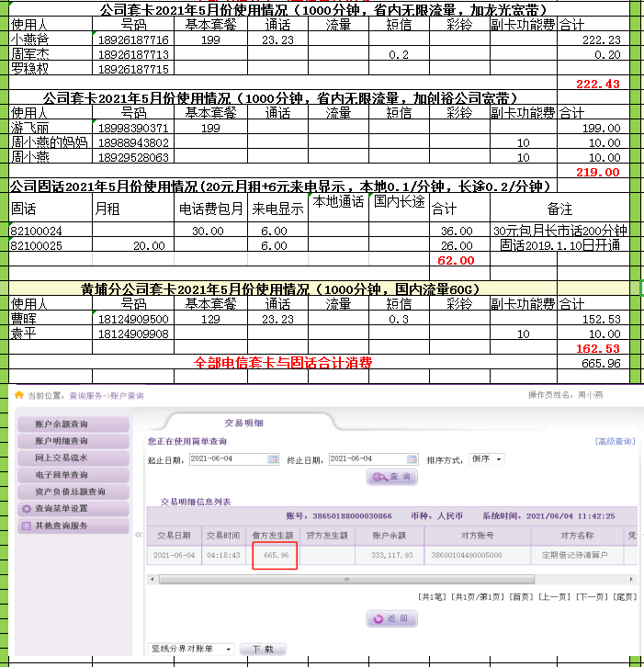
Task: Click the home icon beside 当前位置
Action: click(x=19, y=395)
